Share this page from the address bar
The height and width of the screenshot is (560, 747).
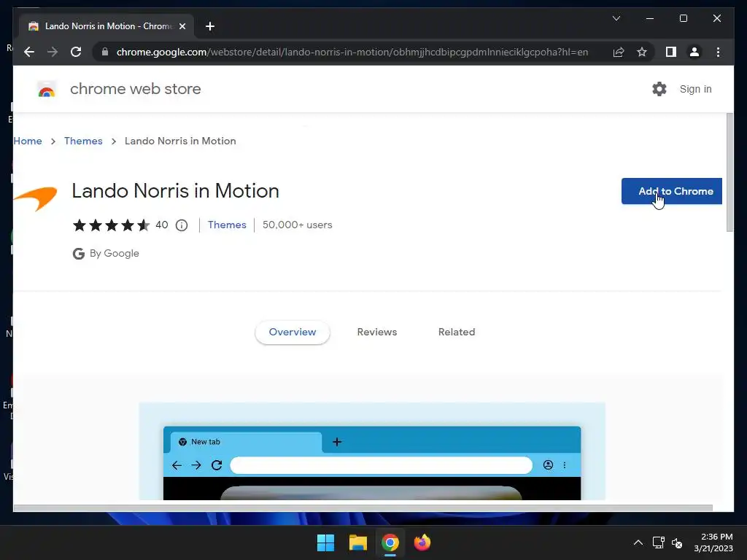coord(619,52)
